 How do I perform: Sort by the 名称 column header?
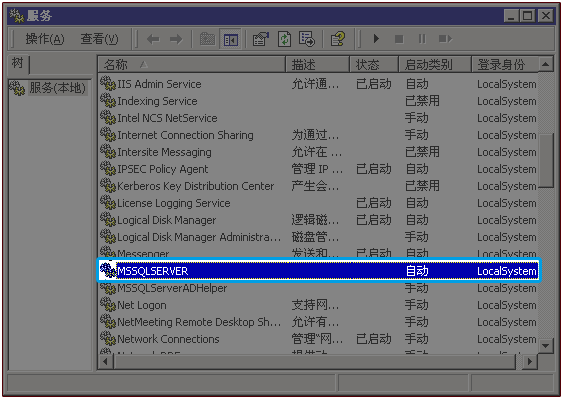pos(191,65)
